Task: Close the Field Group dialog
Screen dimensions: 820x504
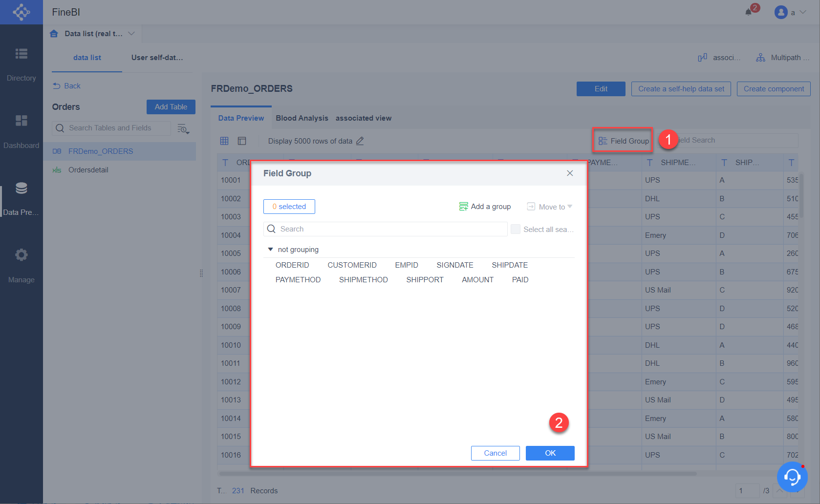Action: click(570, 173)
